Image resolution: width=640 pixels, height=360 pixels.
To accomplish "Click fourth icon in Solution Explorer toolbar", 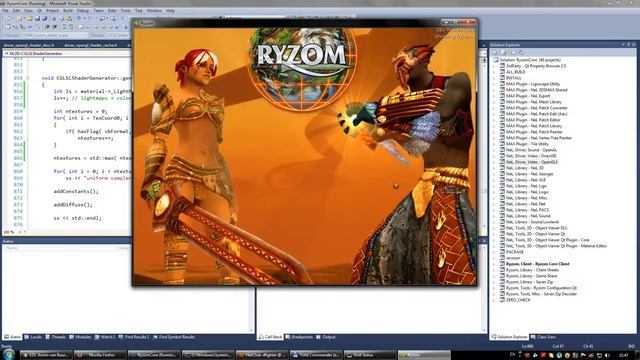I will tap(521, 52).
